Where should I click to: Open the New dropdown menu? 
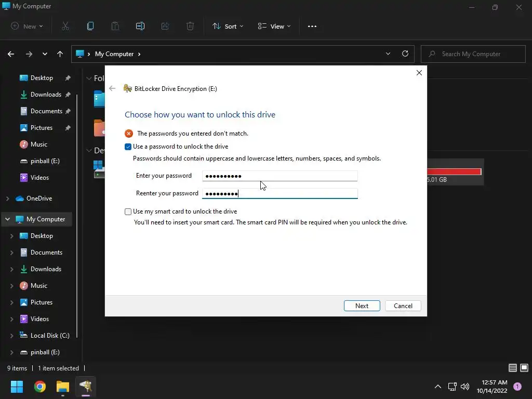coord(27,26)
